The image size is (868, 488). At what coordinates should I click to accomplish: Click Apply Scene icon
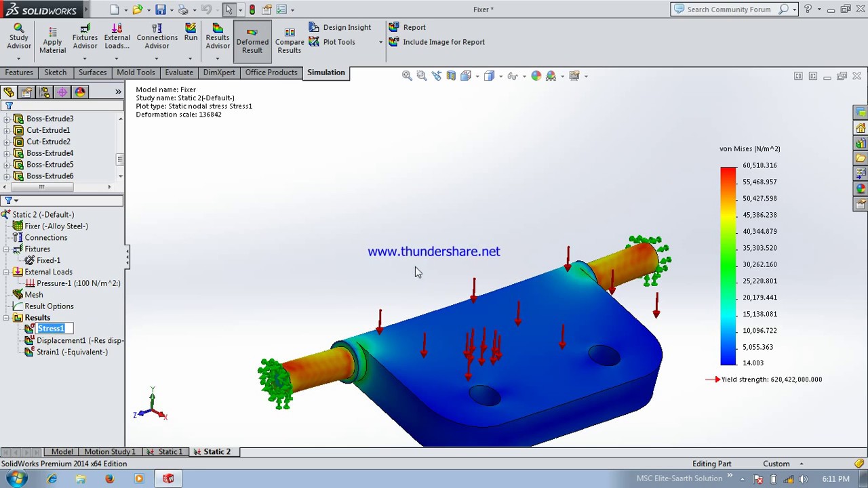coord(551,76)
